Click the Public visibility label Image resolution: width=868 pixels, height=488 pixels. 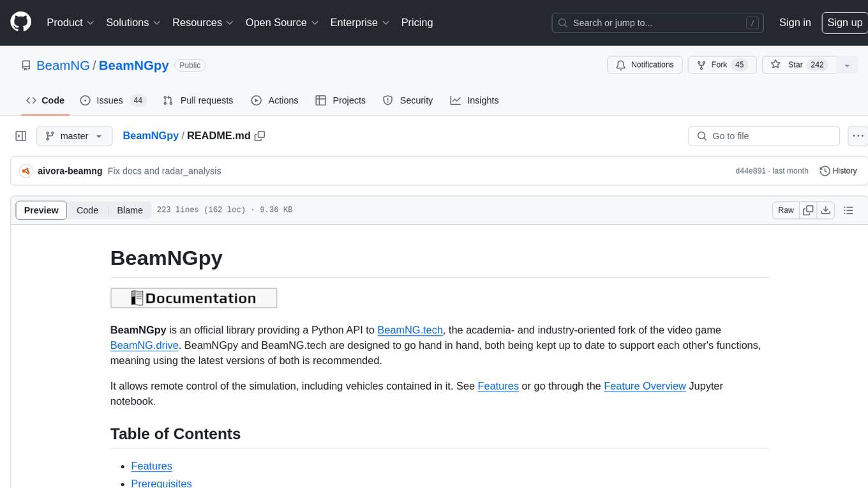pyautogui.click(x=190, y=65)
